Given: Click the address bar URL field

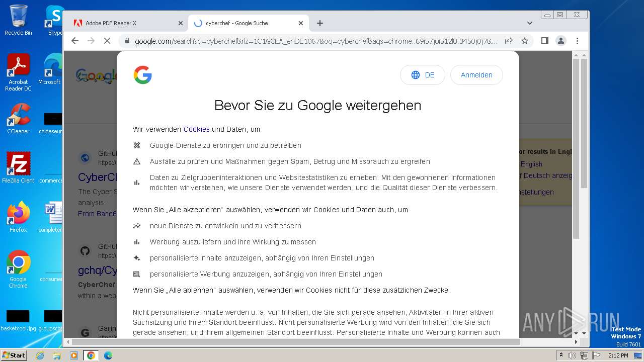Looking at the screenshot, I should tap(316, 41).
